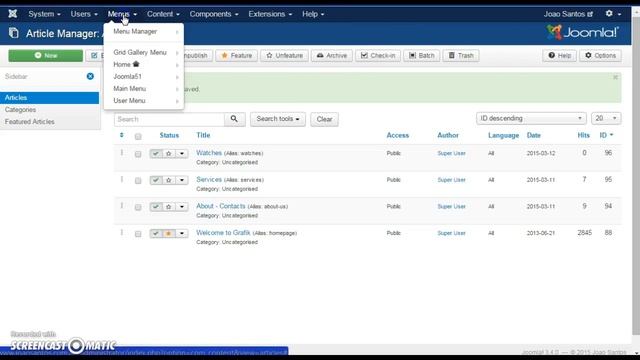Expand the Search tools dropdown
The image size is (640, 360).
[278, 119]
